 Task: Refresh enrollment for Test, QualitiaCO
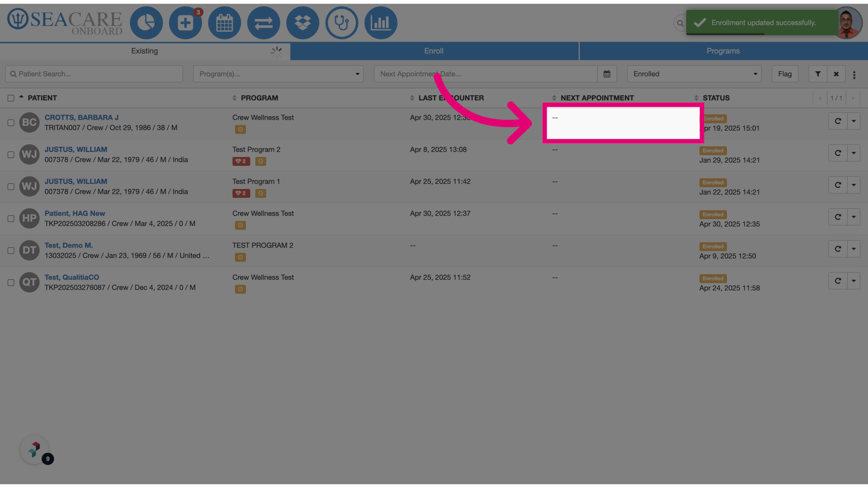tap(838, 281)
